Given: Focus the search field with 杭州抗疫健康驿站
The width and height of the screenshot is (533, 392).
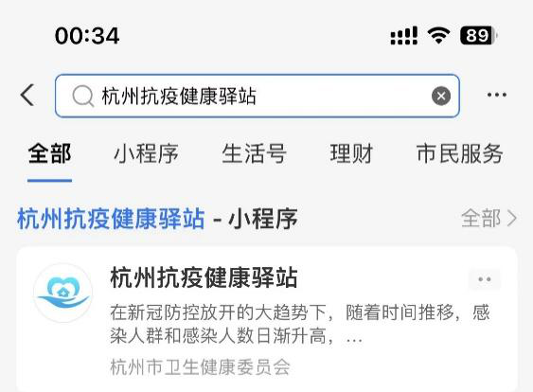Looking at the screenshot, I should tap(258, 96).
